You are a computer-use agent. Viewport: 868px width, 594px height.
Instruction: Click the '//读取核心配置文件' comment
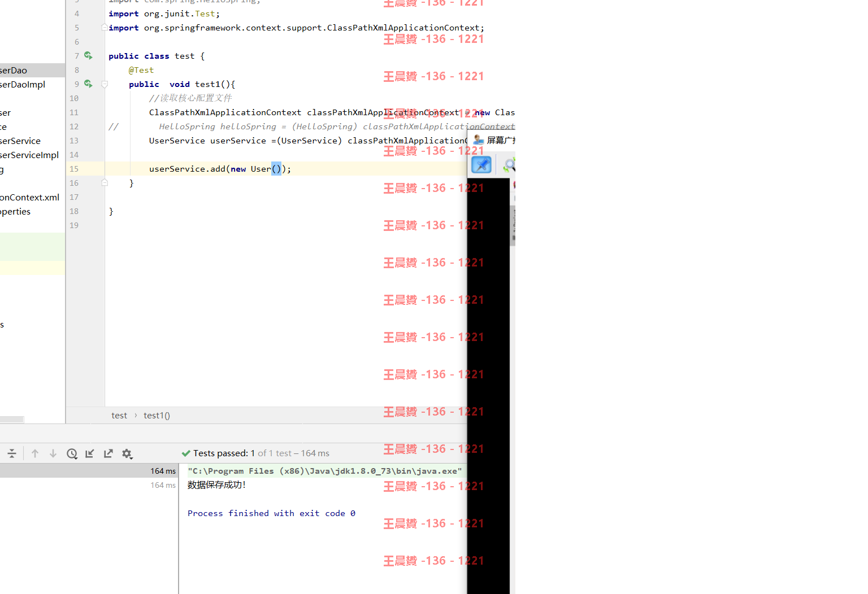[x=190, y=98]
